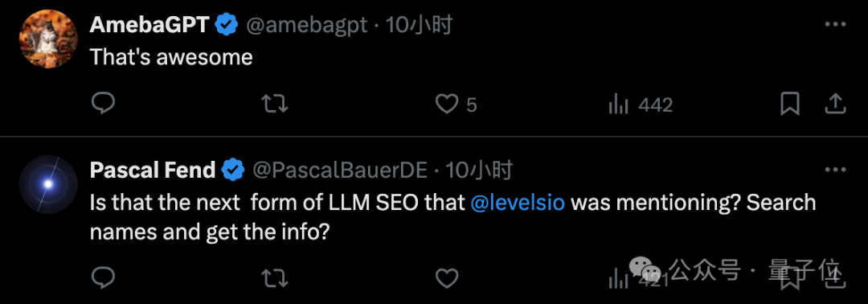Screen dimensions: 868x304
Task: Open the @levelsio mention link
Action: pos(518,203)
